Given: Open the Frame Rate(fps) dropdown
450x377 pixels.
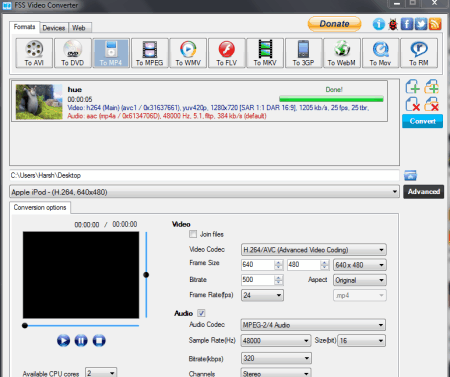Looking at the screenshot, I should (x=262, y=295).
